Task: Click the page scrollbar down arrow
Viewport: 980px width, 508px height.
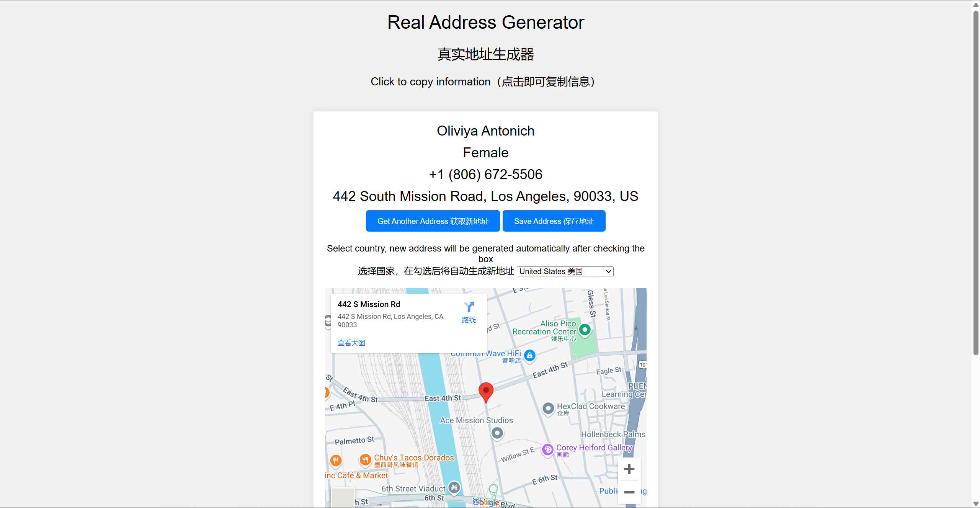Action: tap(976, 504)
